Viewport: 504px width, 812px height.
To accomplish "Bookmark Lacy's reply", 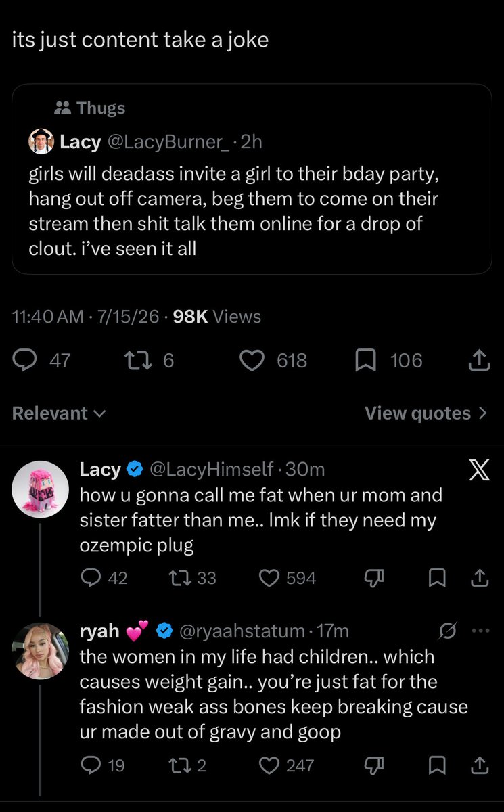I will point(438,577).
